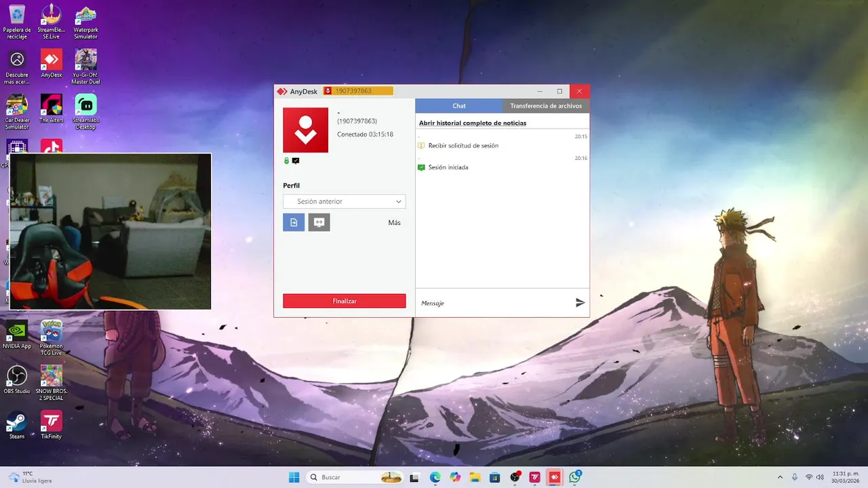Open the Perfil dropdown showing Sesión anterior

pos(344,201)
